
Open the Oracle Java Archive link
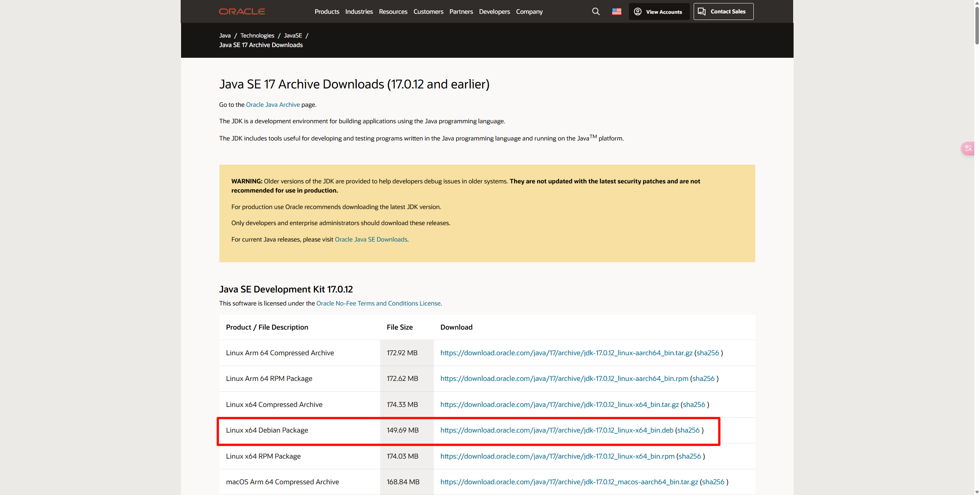[273, 105]
